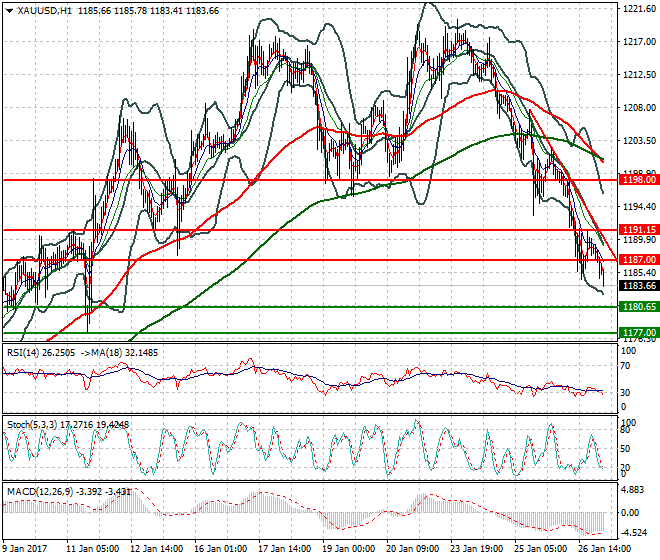Click the -4.524 MACD scale value
Screen dimensions: 660x560
point(633,533)
